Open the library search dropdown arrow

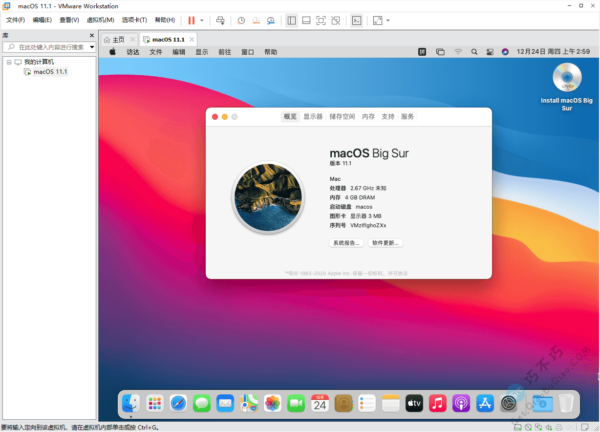click(93, 47)
